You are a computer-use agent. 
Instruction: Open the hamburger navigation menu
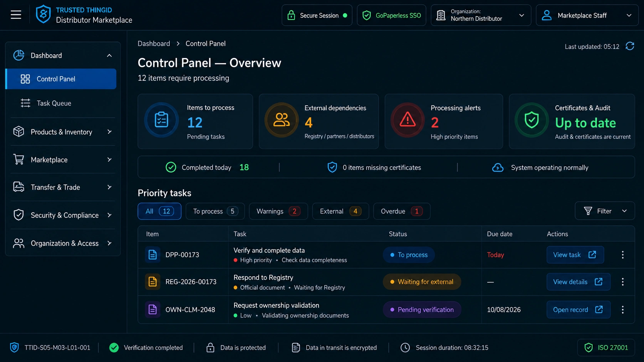click(16, 15)
